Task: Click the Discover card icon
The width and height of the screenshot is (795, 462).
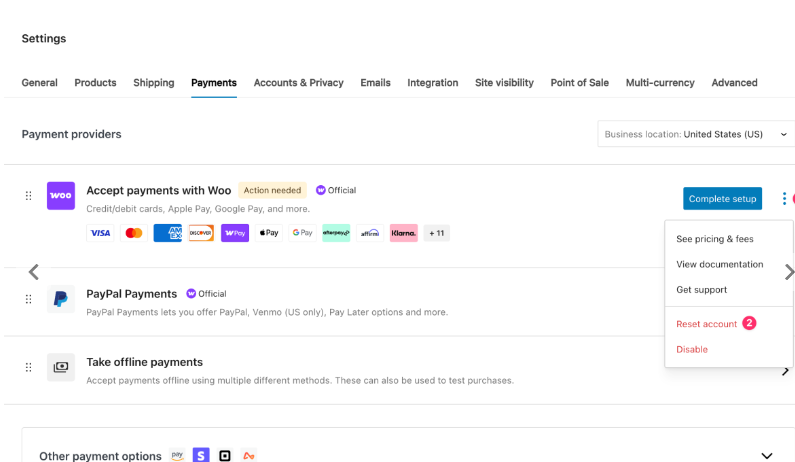Action: tap(201, 233)
